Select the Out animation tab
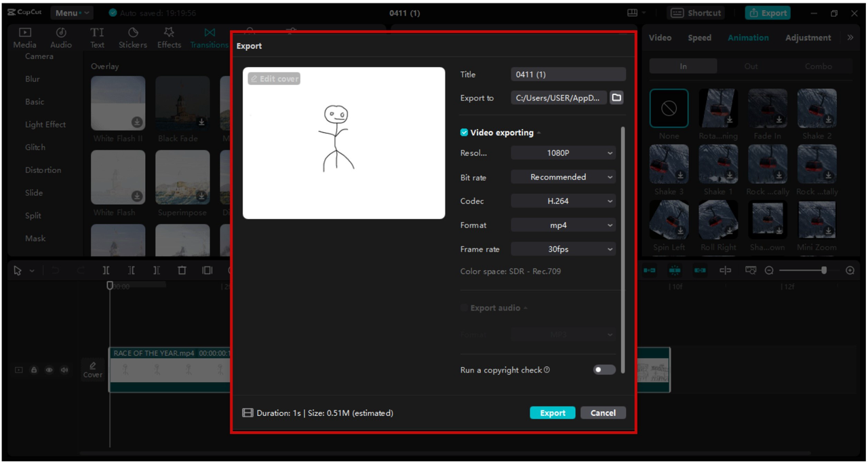The height and width of the screenshot is (462, 868). [751, 66]
